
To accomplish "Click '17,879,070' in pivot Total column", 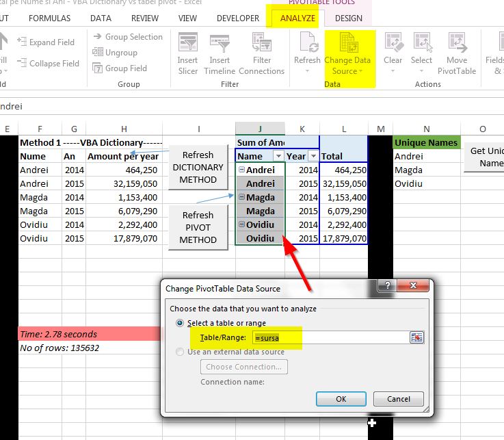I will 343,238.
